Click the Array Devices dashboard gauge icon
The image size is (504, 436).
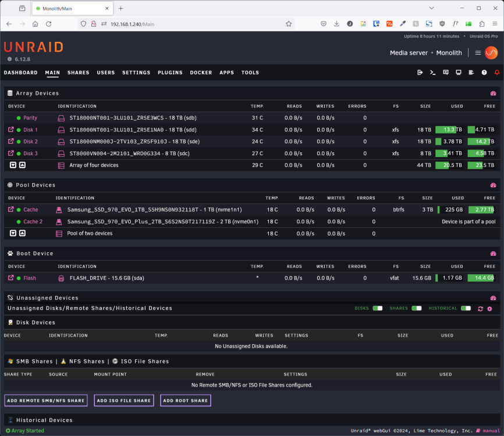[x=493, y=93]
